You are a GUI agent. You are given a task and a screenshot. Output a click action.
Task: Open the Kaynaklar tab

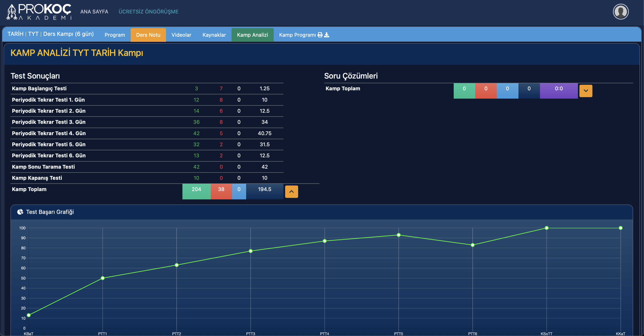(214, 35)
